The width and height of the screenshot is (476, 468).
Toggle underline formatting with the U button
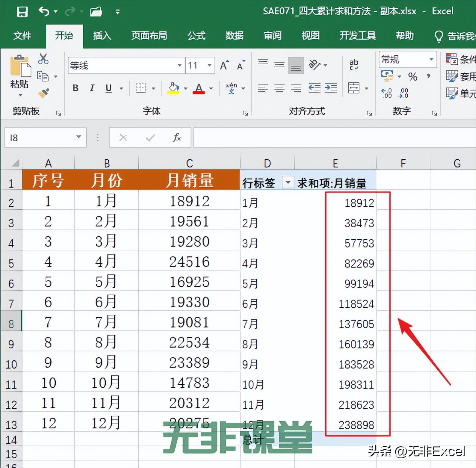108,88
